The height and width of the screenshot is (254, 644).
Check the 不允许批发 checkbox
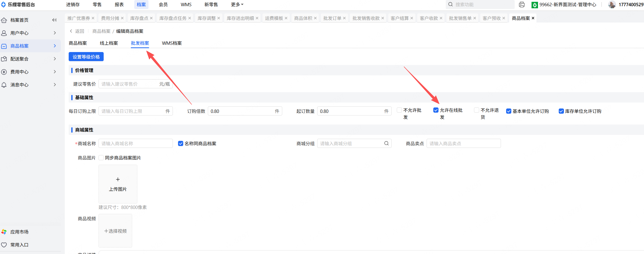[x=399, y=110]
